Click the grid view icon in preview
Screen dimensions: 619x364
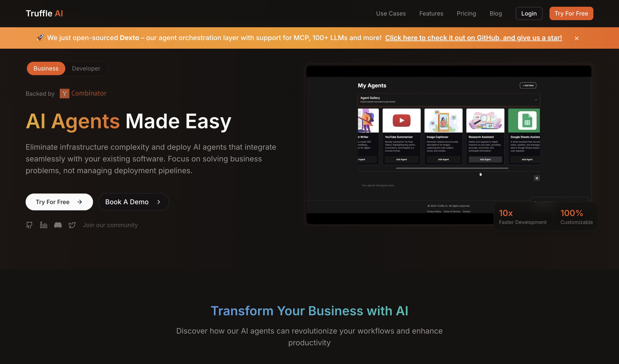pyautogui.click(x=537, y=178)
